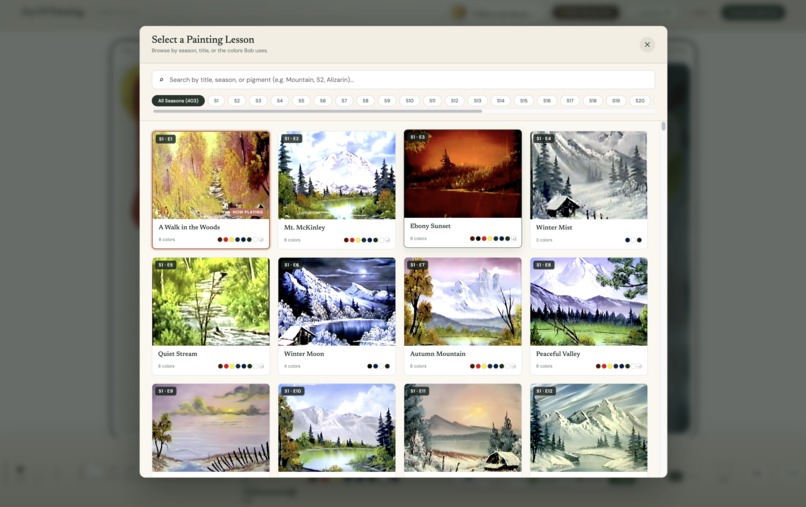Image resolution: width=806 pixels, height=507 pixels.
Task: Filter lessons by season S8
Action: point(365,101)
